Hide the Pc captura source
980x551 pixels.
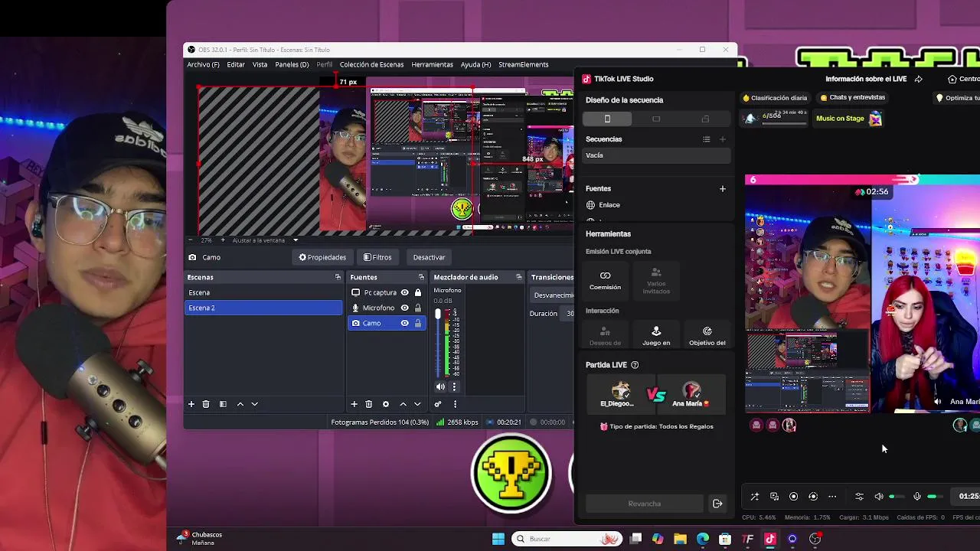point(404,292)
